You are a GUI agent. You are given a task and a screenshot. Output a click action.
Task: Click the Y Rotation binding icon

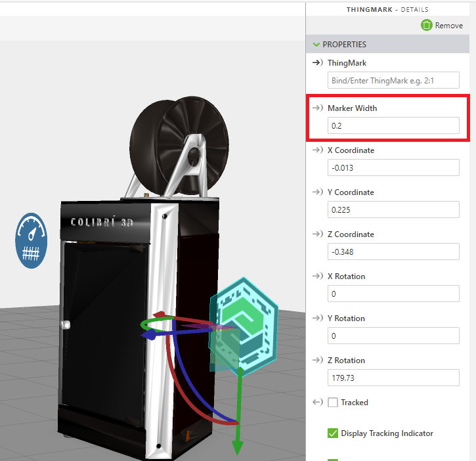pos(318,318)
